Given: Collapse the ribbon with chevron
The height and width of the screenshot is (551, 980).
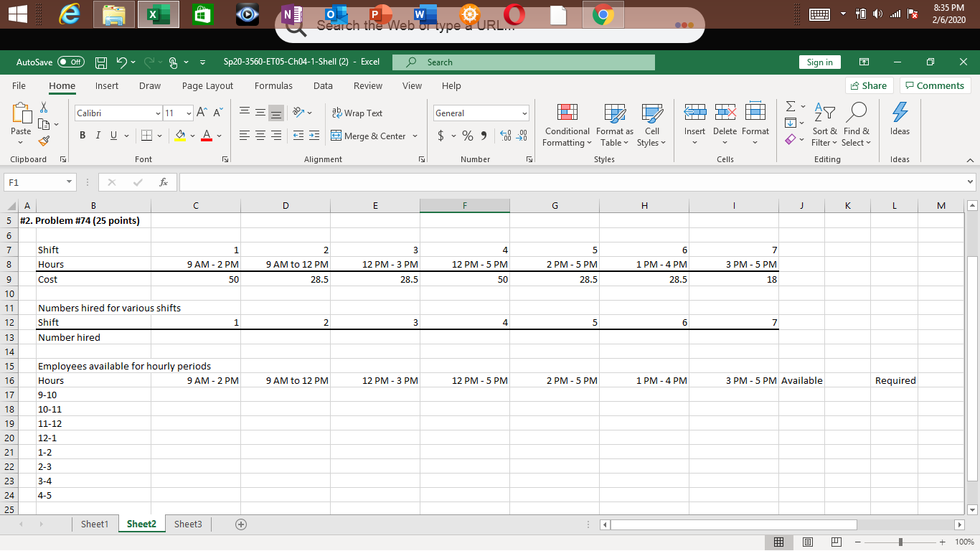Looking at the screenshot, I should pos(971,159).
